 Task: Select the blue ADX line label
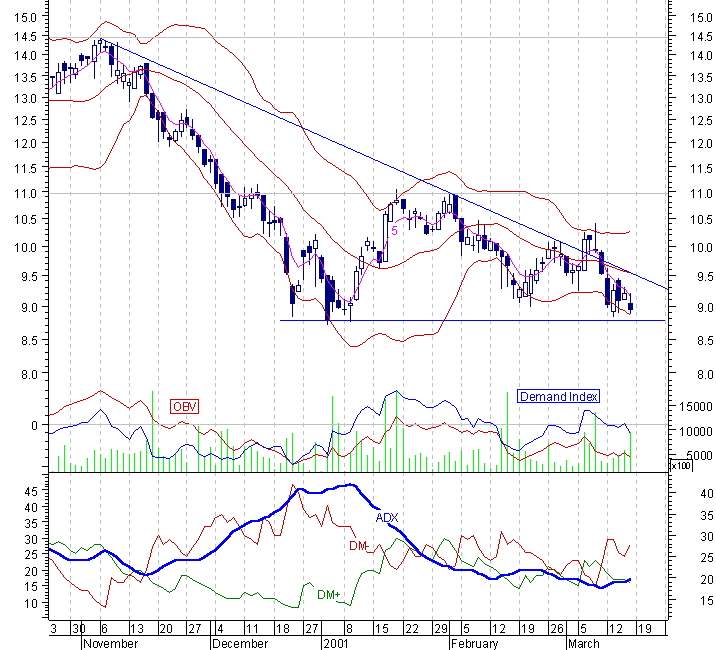387,518
